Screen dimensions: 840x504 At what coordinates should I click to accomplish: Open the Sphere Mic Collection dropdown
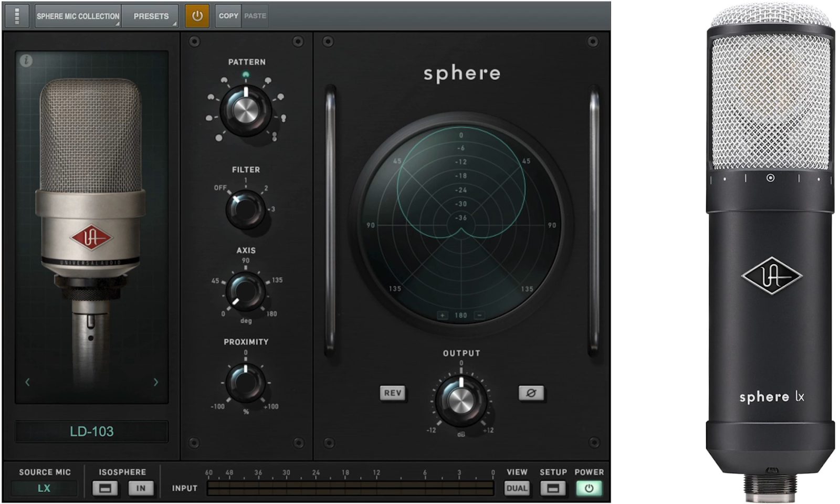pos(78,16)
